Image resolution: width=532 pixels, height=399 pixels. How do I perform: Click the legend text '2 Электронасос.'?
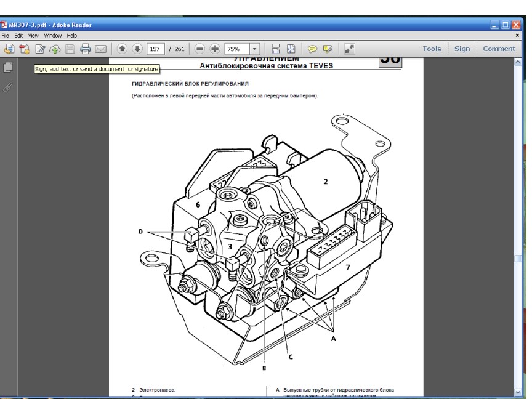point(154,390)
